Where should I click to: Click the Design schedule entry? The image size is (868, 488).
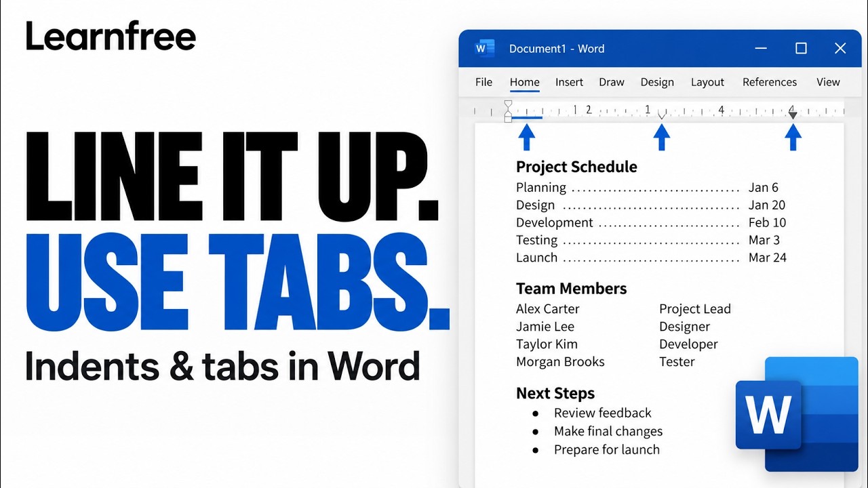tap(535, 205)
